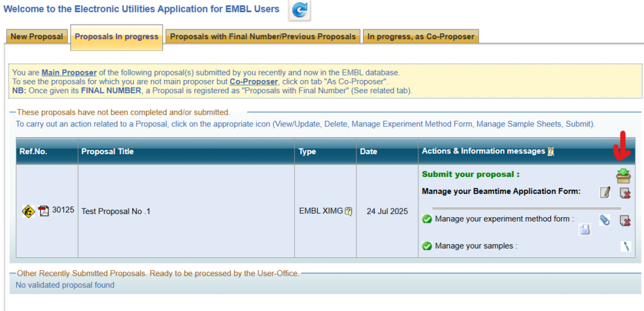The height and width of the screenshot is (311, 644).
Task: Open the experiment method form document icon
Action: [585, 230]
